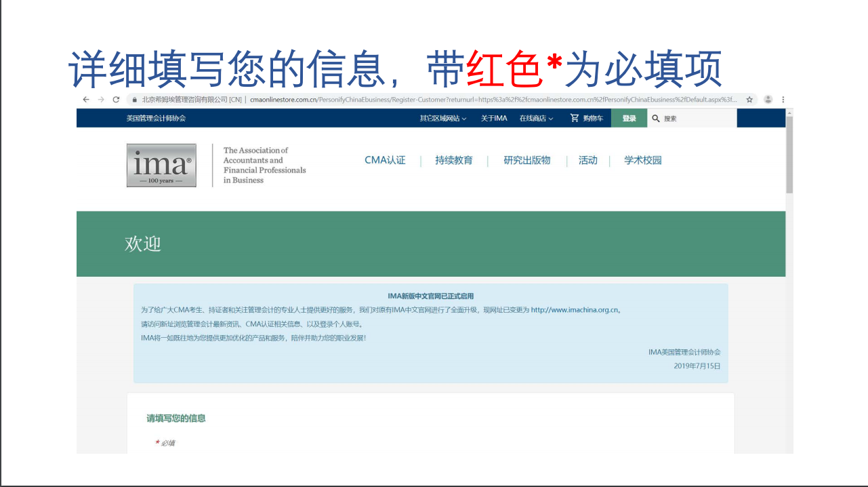Select the 持续教育 navigation item
Image resolution: width=868 pixels, height=487 pixels.
454,160
